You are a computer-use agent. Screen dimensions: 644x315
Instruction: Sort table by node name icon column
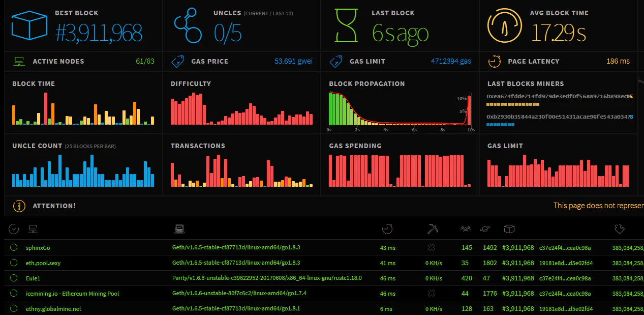pos(34,230)
